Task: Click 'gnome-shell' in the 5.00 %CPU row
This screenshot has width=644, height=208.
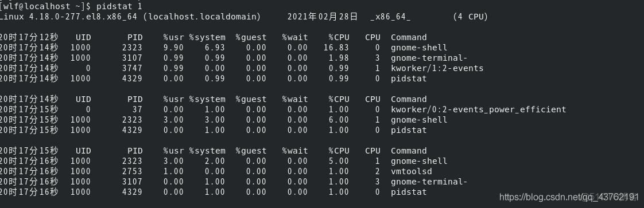Action: click(x=419, y=161)
